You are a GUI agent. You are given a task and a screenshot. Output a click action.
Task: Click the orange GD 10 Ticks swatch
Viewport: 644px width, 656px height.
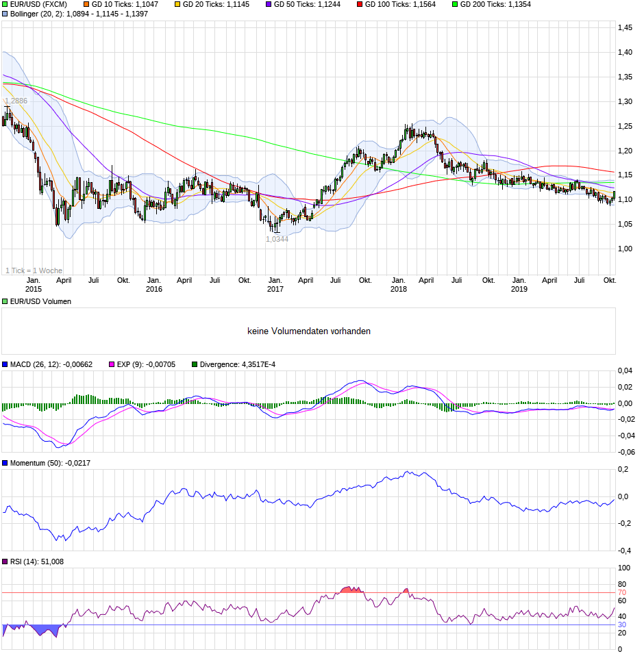click(x=86, y=4)
